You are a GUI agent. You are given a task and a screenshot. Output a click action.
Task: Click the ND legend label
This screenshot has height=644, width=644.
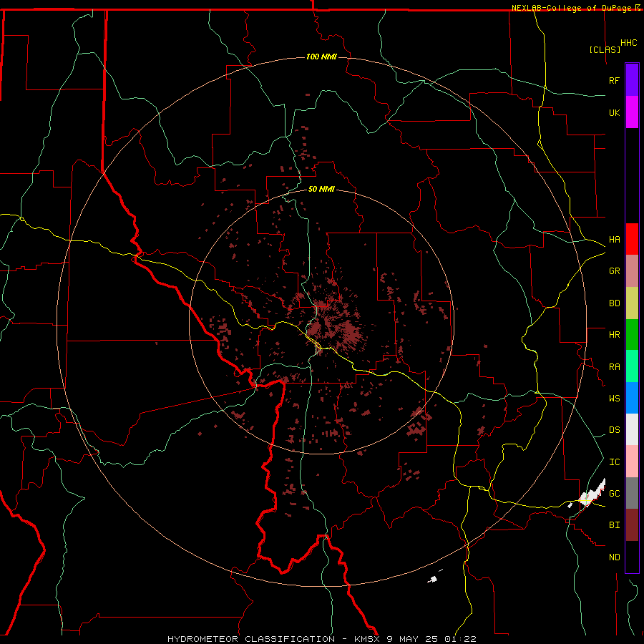(614, 557)
